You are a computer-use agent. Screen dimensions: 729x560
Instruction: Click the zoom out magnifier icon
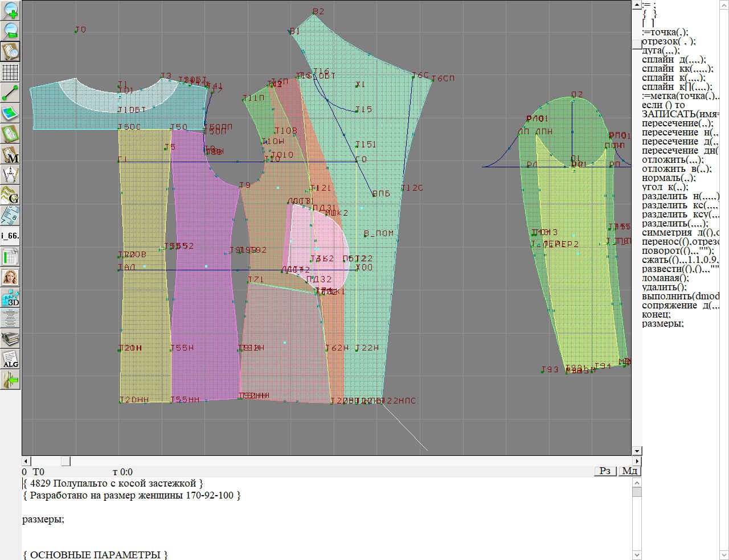pos(10,30)
